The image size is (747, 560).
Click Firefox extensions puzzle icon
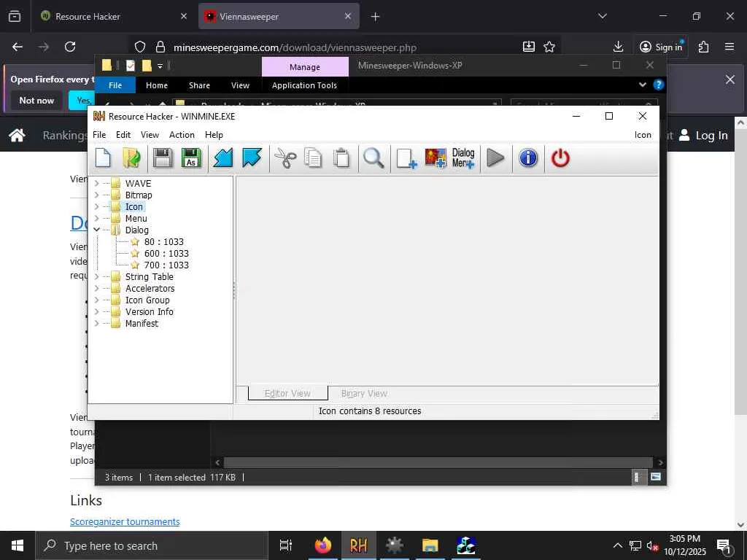pyautogui.click(x=703, y=47)
